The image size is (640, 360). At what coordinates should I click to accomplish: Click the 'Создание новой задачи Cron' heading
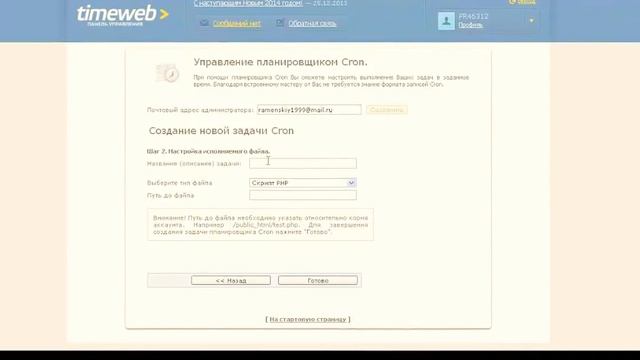pos(221,131)
